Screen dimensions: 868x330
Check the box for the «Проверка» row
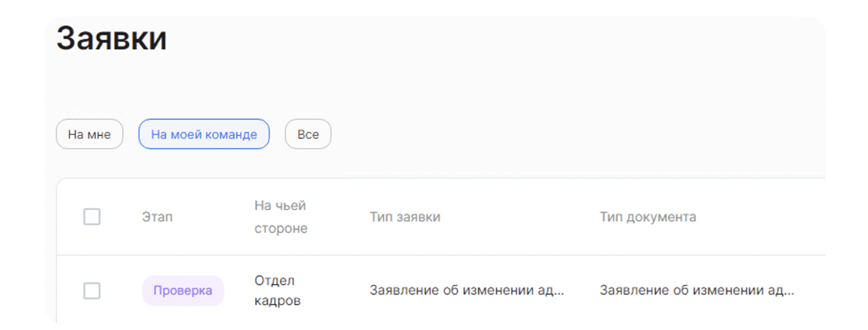point(92,291)
